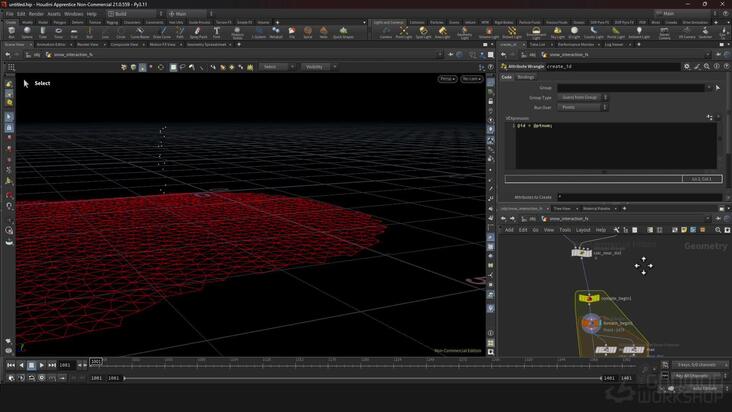Select the Curve Bezier shelf tool
The height and width of the screenshot is (412, 732).
pos(140,32)
